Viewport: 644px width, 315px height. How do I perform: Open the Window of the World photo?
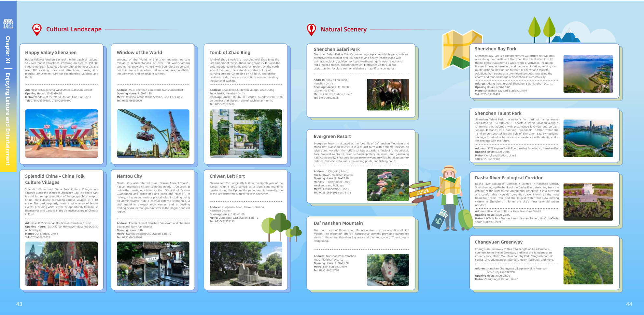[153, 134]
